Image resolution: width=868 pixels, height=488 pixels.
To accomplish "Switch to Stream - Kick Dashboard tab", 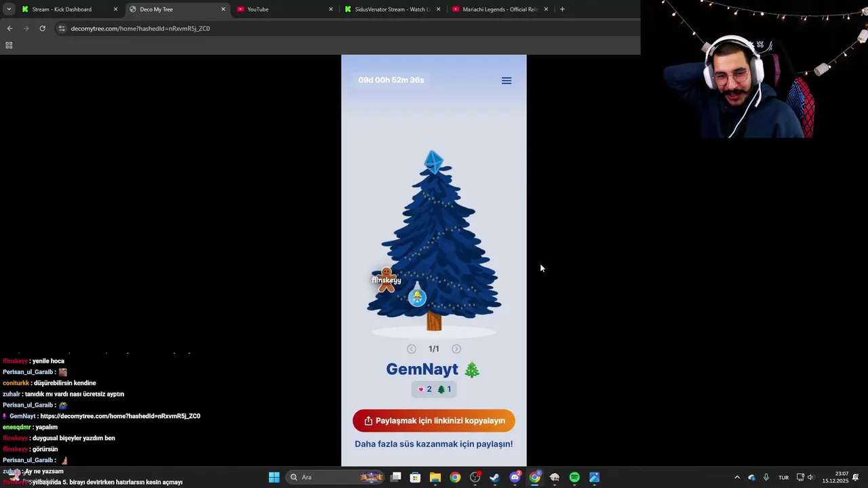I will coord(68,9).
